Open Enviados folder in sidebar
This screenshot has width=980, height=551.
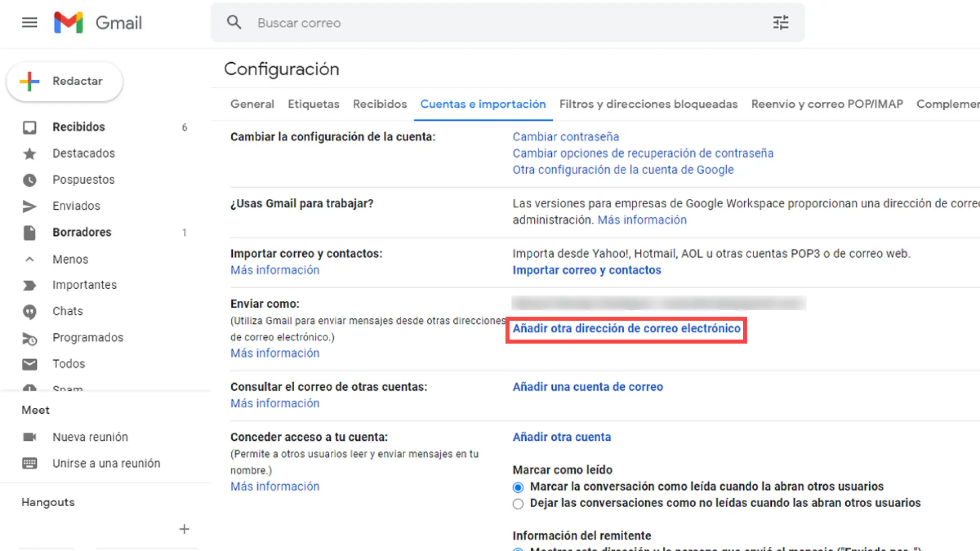point(76,206)
